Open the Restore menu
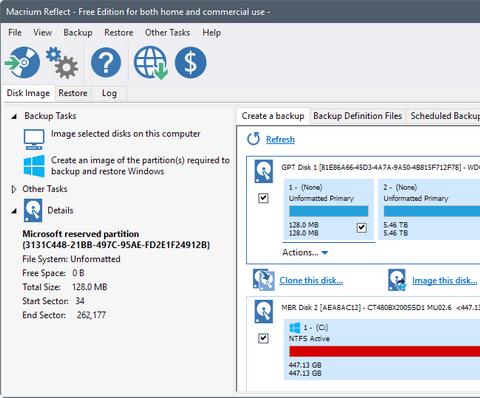Screen dimensions: 480x398 point(119,33)
